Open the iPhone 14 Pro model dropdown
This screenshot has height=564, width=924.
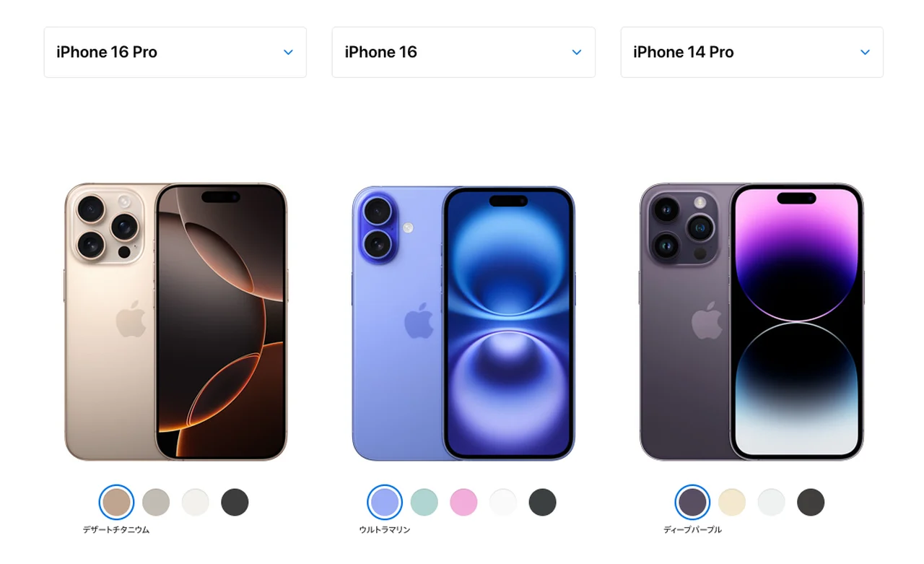click(x=751, y=52)
